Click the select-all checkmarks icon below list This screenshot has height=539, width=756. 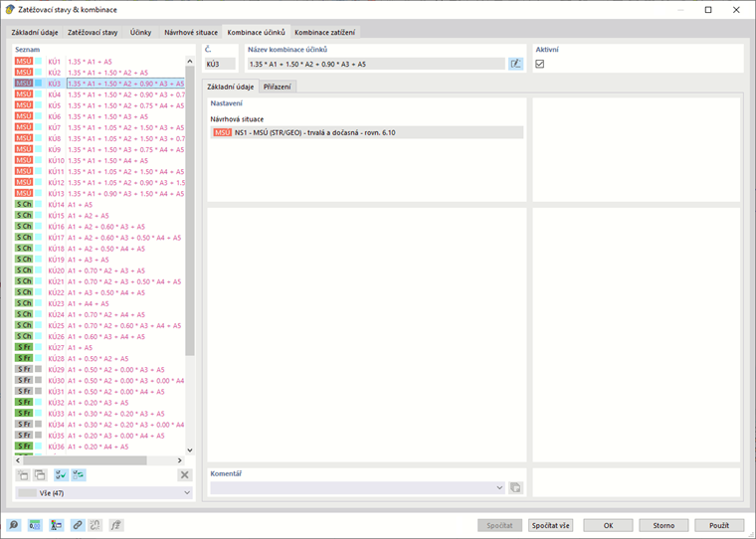[61, 475]
